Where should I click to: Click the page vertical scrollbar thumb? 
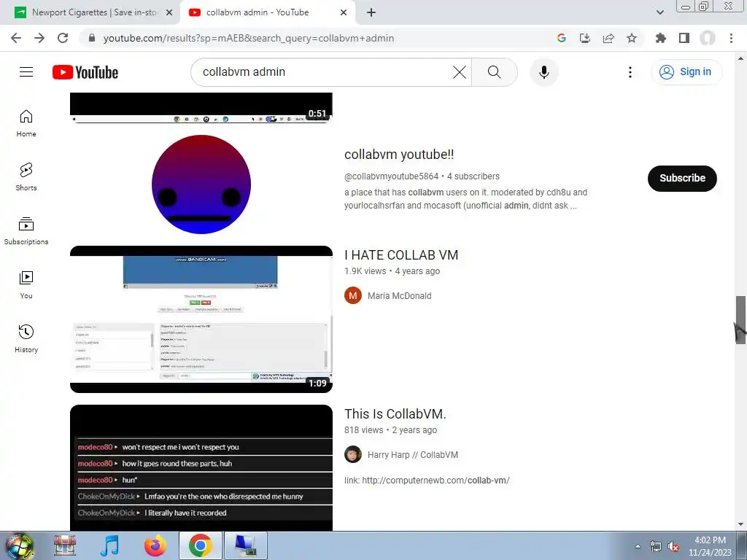tap(740, 319)
